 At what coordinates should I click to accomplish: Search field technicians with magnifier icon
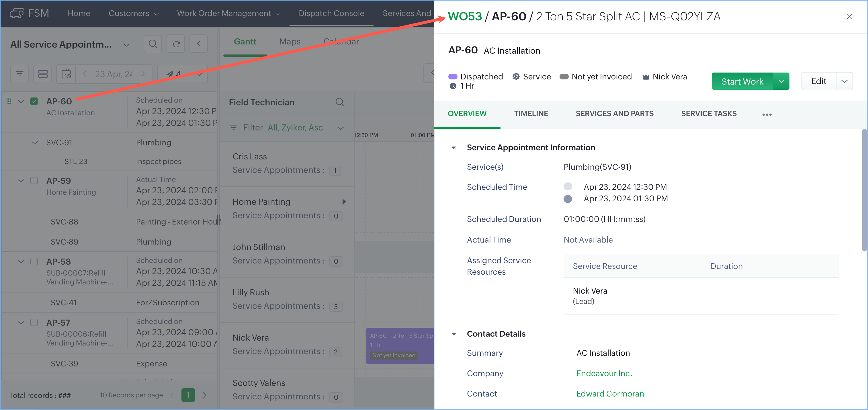tap(340, 102)
